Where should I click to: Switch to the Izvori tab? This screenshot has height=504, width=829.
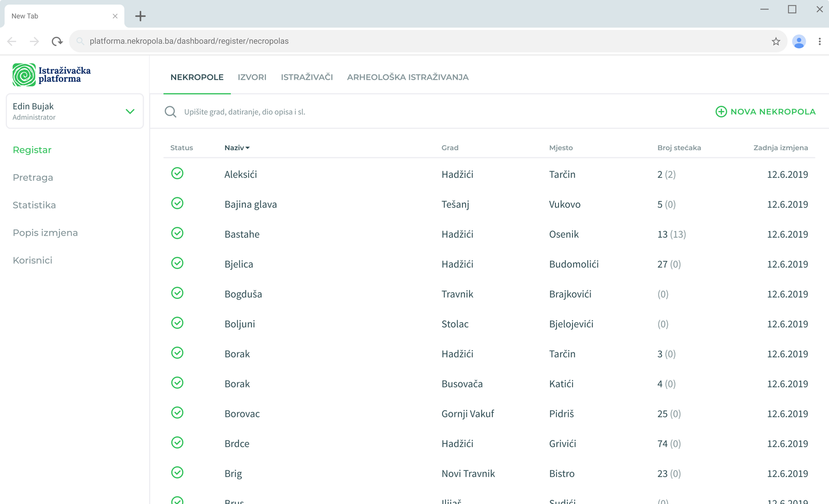click(252, 77)
